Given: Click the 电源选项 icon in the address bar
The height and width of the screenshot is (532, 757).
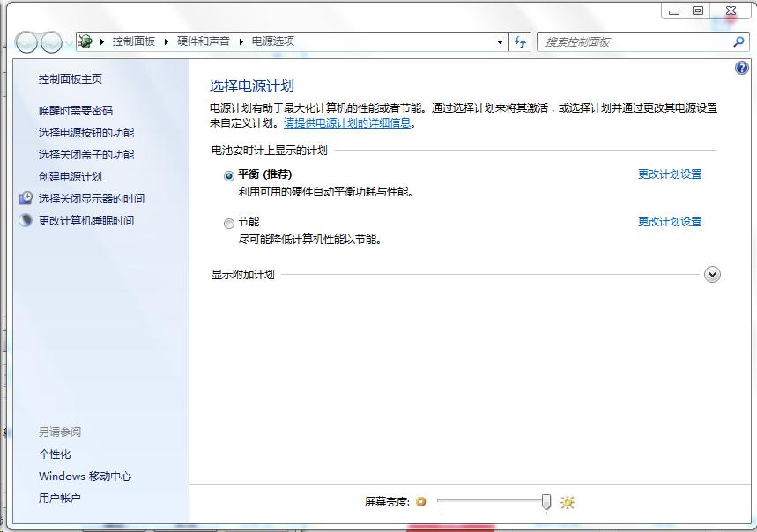Looking at the screenshot, I should click(84, 41).
